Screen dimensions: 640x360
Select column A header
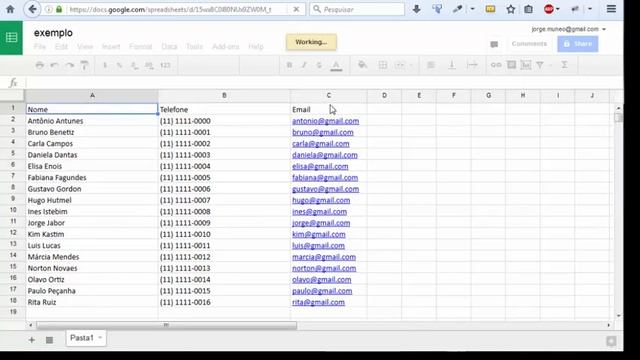tap(92, 96)
